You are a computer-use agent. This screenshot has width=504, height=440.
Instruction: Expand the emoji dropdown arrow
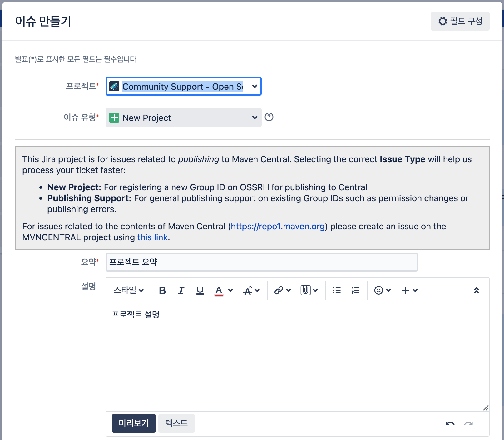pos(388,290)
